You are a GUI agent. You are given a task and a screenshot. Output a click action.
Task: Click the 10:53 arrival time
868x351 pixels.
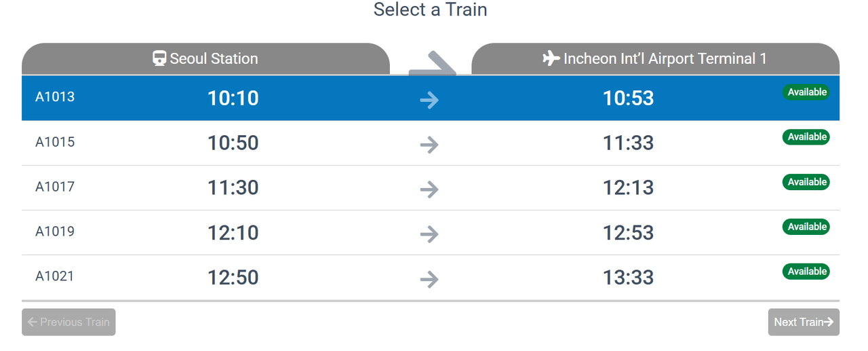tap(628, 98)
